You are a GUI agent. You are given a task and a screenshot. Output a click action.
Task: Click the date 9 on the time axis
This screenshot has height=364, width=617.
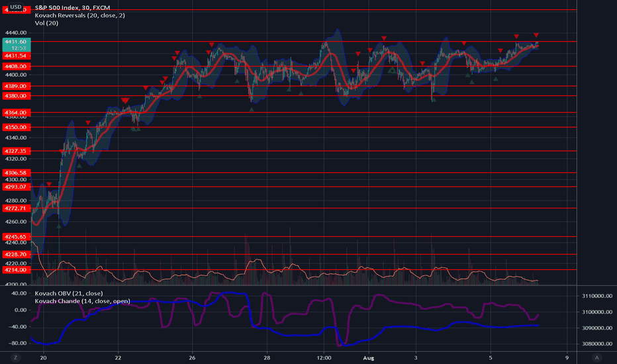567,358
